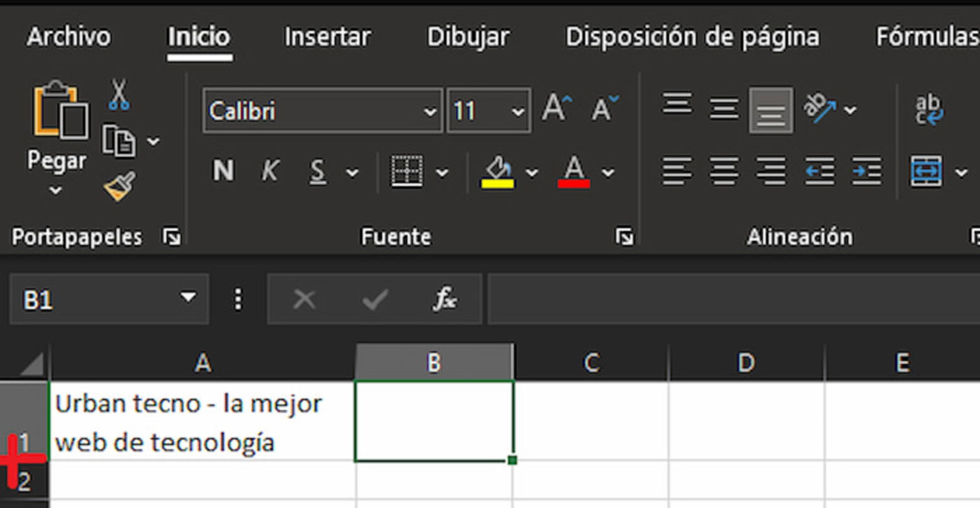Click the formula bar cancel X
This screenshot has height=508, width=980.
(304, 300)
